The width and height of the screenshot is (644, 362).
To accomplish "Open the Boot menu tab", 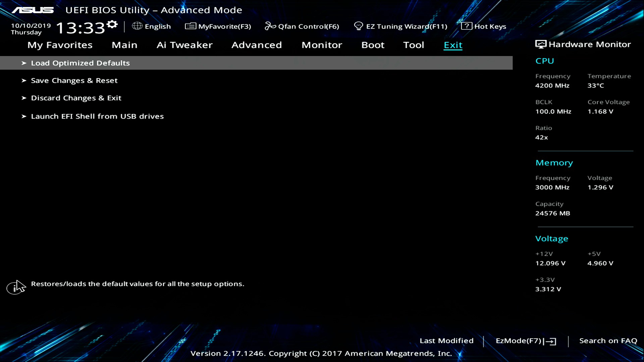I will [373, 45].
